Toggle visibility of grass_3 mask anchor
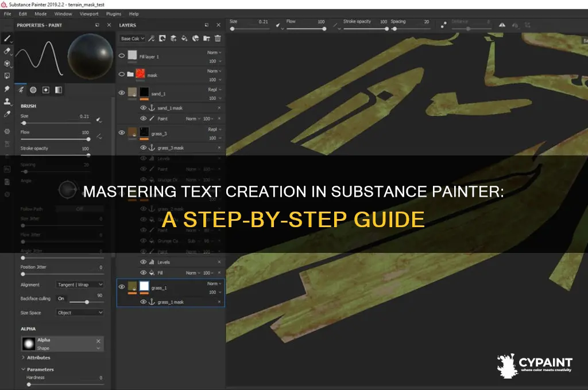The width and height of the screenshot is (588, 390). pyautogui.click(x=143, y=147)
